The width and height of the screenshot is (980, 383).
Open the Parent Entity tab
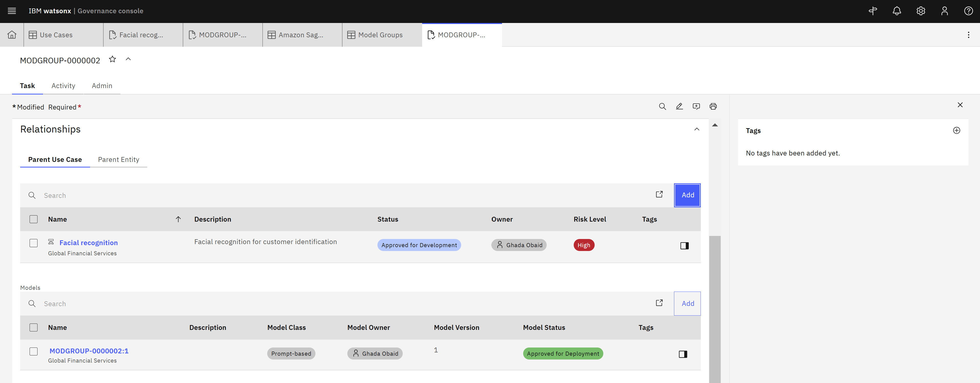118,160
